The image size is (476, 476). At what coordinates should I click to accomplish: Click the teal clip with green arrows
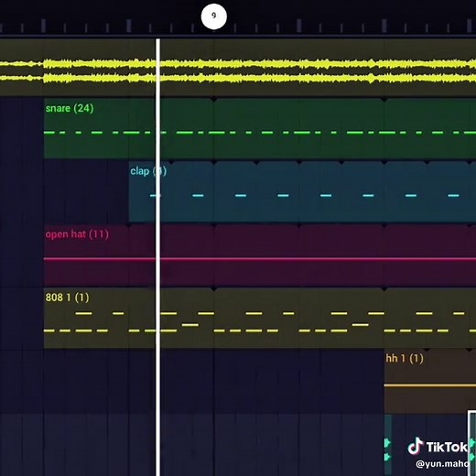[x=387, y=445]
